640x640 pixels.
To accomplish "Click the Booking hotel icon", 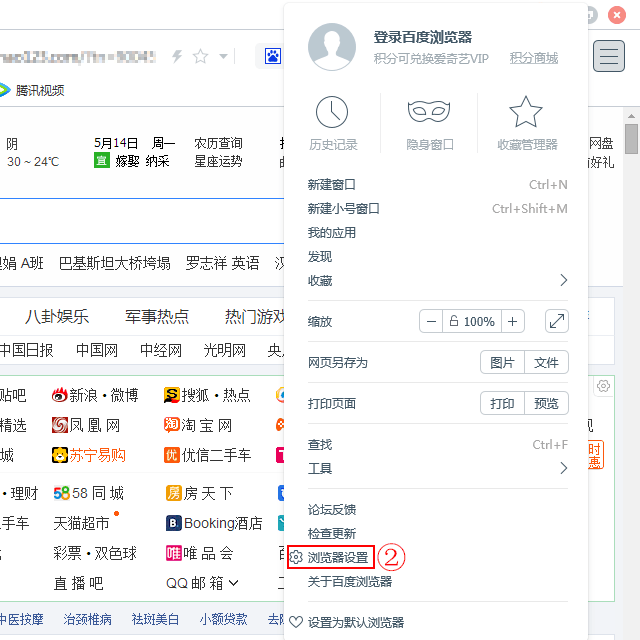I will [173, 523].
